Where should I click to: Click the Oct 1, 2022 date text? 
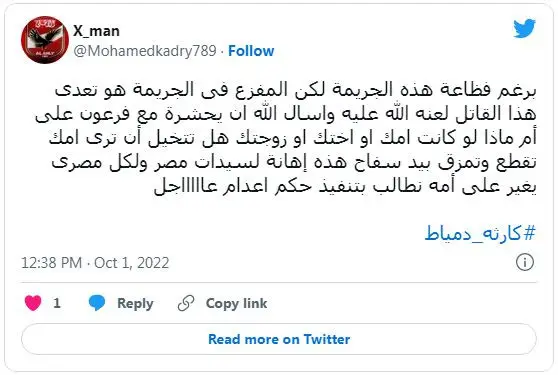(131, 263)
